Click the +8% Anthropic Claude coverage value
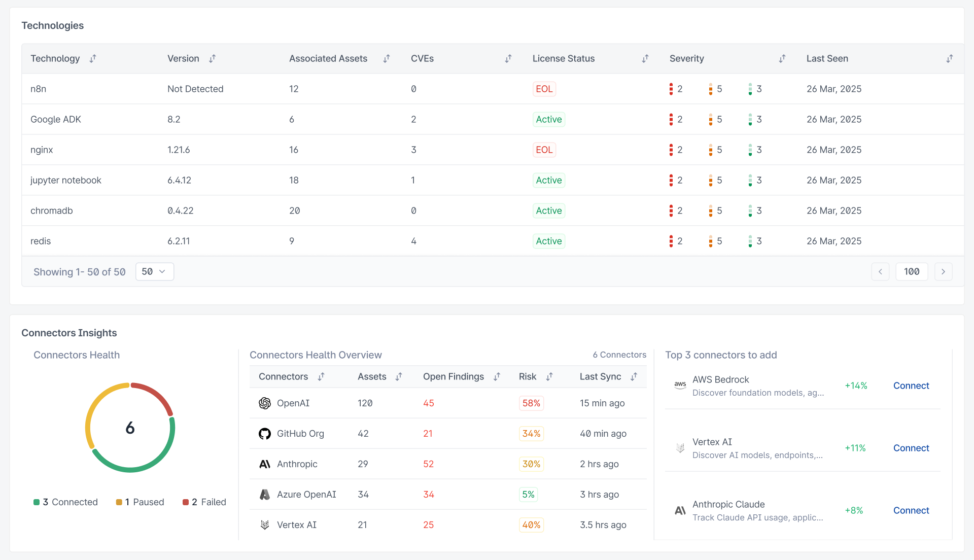 click(854, 511)
